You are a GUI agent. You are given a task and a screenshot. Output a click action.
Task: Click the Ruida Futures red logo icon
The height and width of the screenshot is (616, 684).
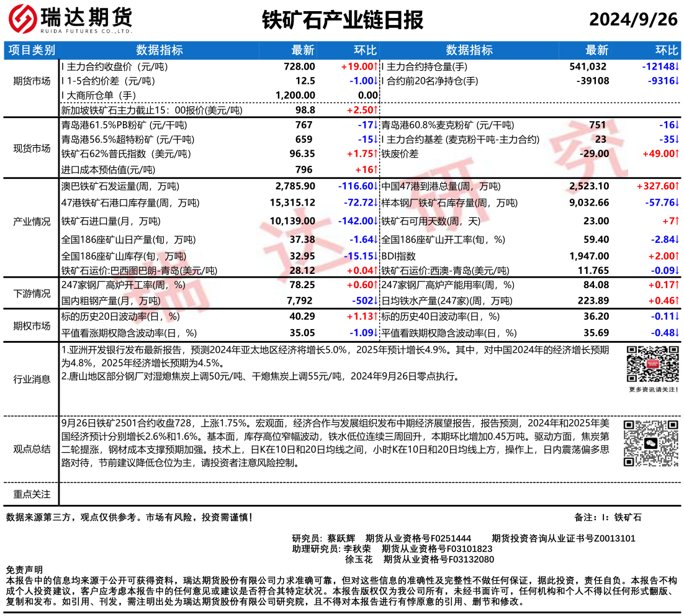(22, 19)
